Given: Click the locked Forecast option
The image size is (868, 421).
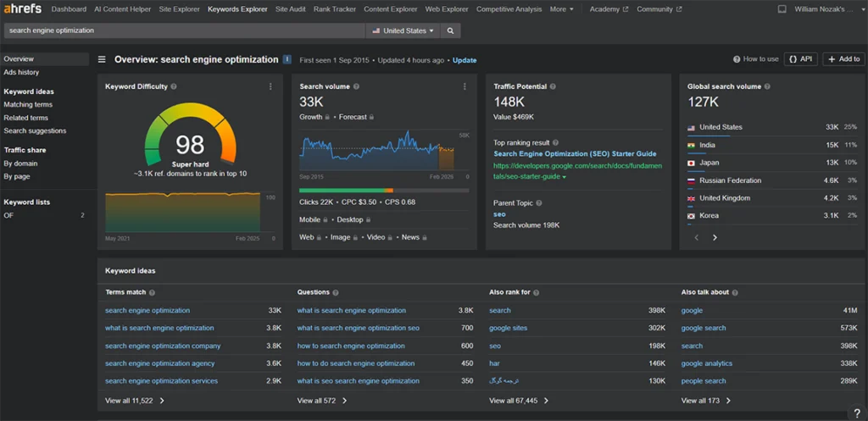Looking at the screenshot, I should tap(356, 117).
